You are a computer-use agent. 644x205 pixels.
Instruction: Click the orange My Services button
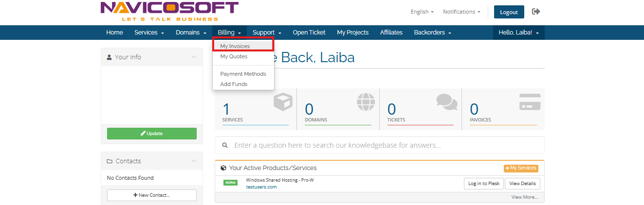(x=521, y=168)
